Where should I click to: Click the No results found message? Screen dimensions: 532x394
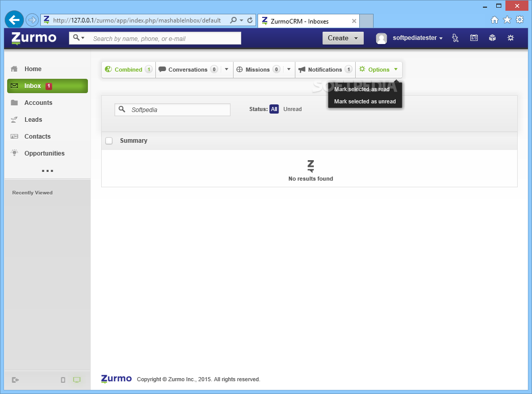(311, 179)
